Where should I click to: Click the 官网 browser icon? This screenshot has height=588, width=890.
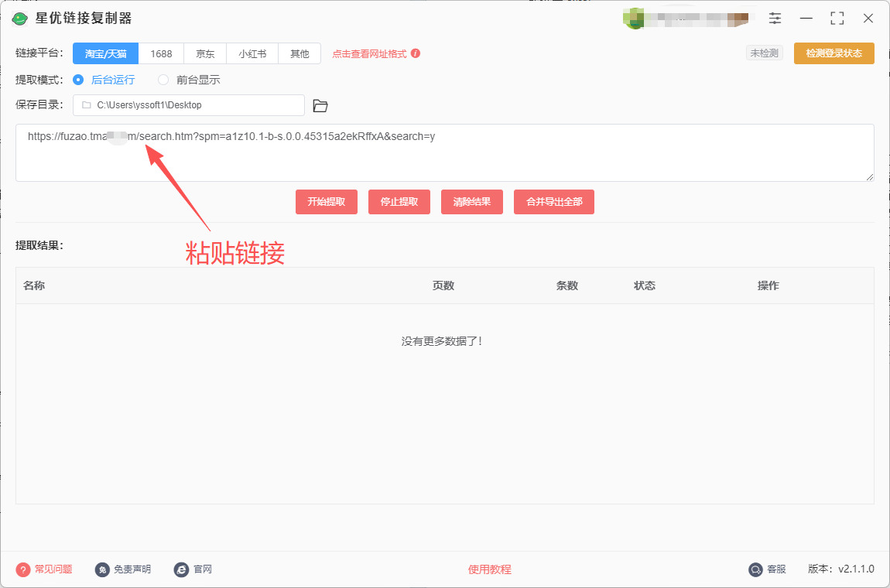point(181,569)
